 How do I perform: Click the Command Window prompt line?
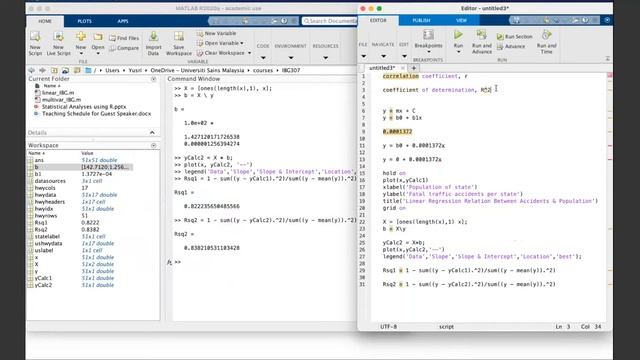click(261, 262)
